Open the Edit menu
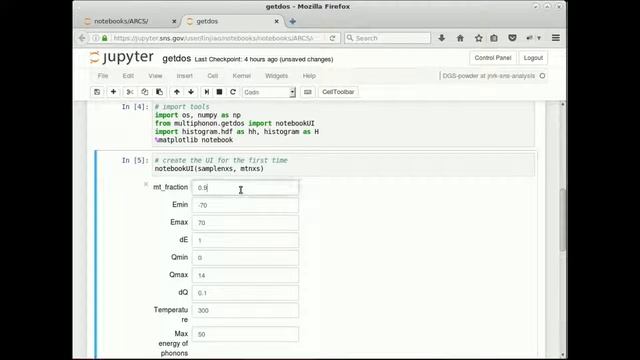The width and height of the screenshot is (640, 360). [x=128, y=76]
